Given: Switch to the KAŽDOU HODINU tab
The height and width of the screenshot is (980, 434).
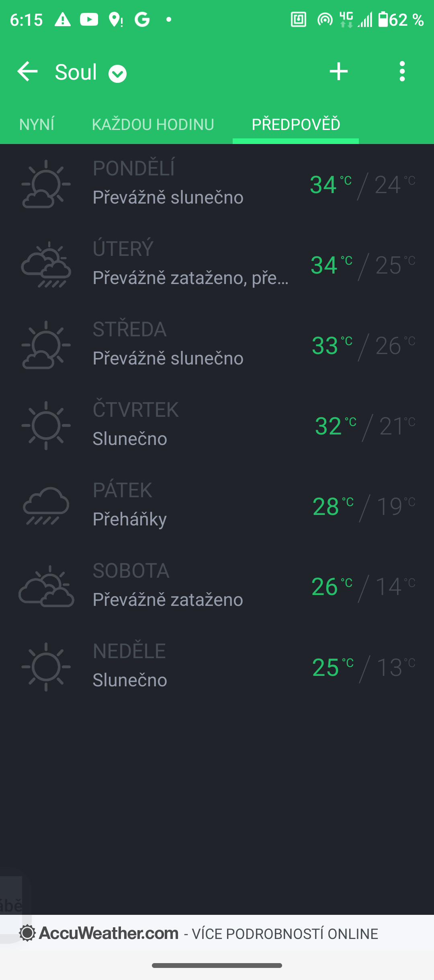Looking at the screenshot, I should (x=153, y=125).
